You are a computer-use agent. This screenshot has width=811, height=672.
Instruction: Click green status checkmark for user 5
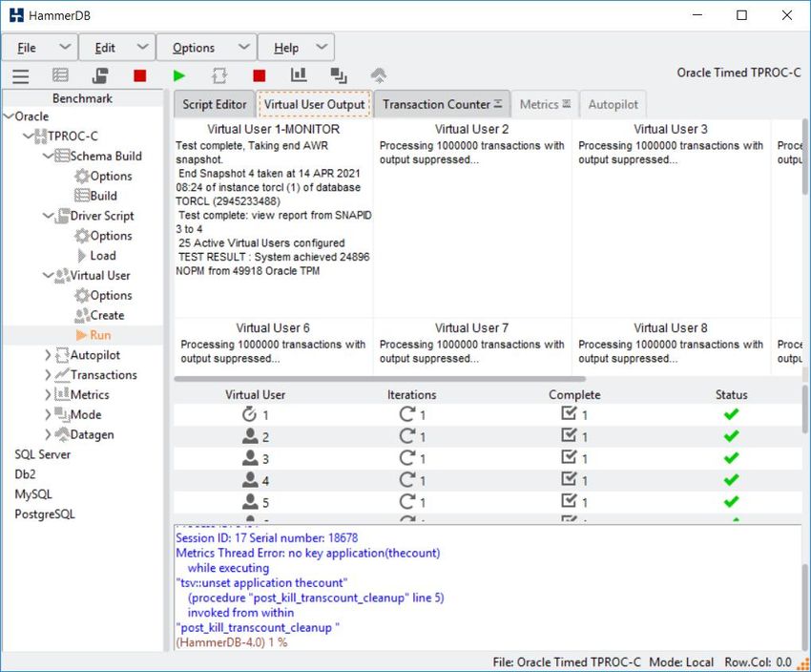(732, 502)
